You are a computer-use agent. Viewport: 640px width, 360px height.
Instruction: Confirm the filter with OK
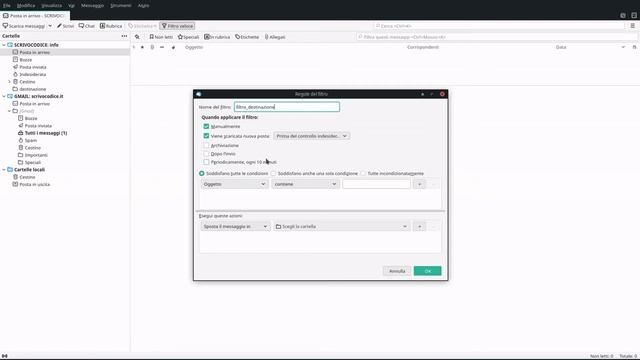(x=427, y=271)
